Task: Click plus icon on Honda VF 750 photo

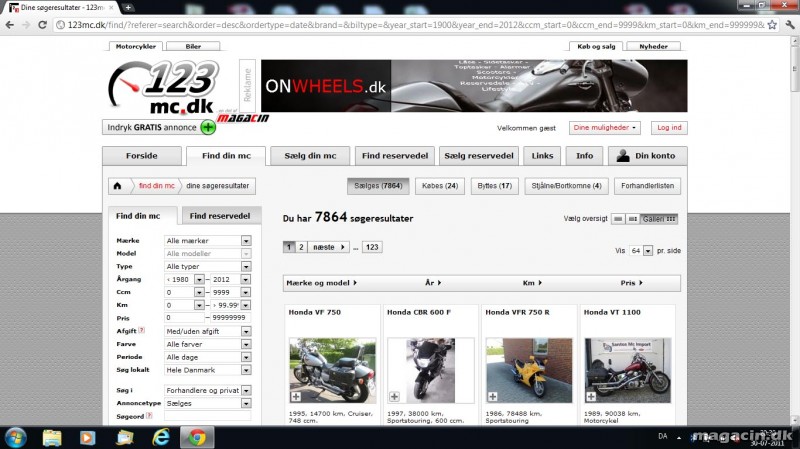Action: point(296,396)
